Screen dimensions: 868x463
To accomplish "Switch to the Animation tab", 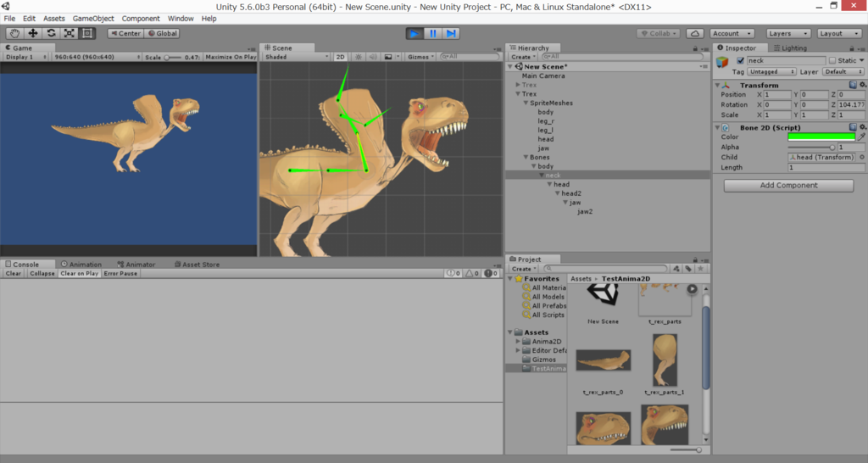I will (x=81, y=265).
